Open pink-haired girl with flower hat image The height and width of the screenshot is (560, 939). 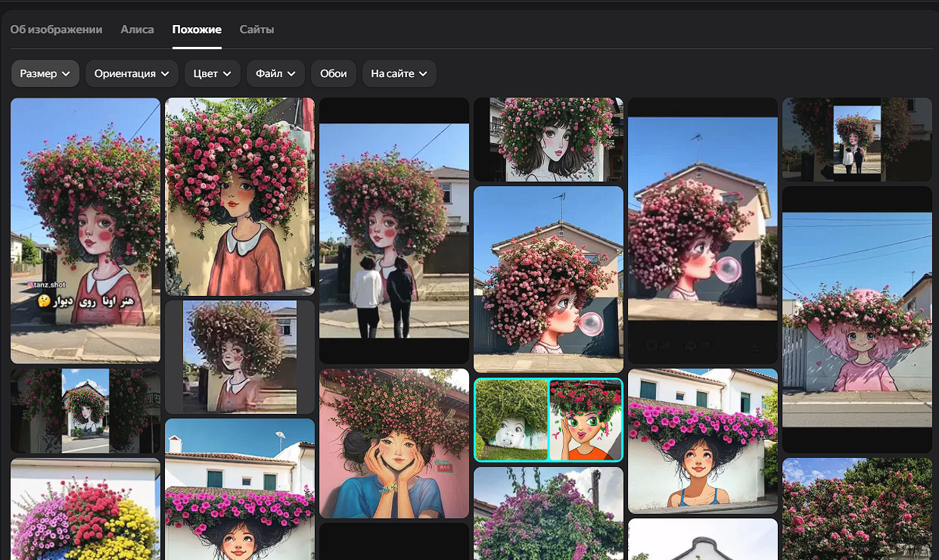pyautogui.click(x=857, y=319)
